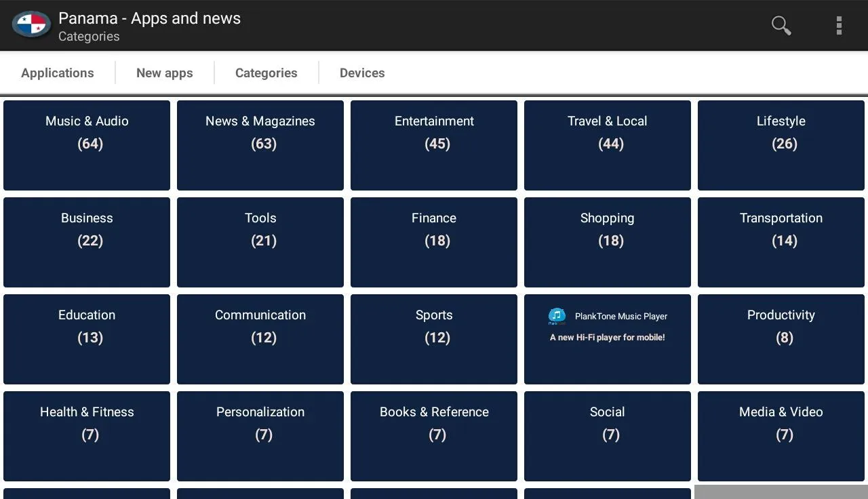Select the Lifestyle category tile
Image resolution: width=868 pixels, height=499 pixels.
click(x=781, y=145)
